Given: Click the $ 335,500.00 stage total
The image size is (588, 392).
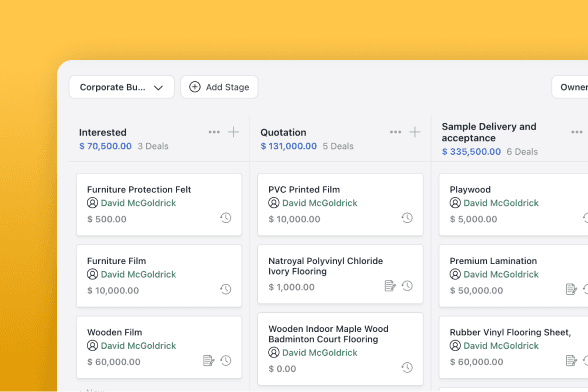Looking at the screenshot, I should (x=471, y=152).
